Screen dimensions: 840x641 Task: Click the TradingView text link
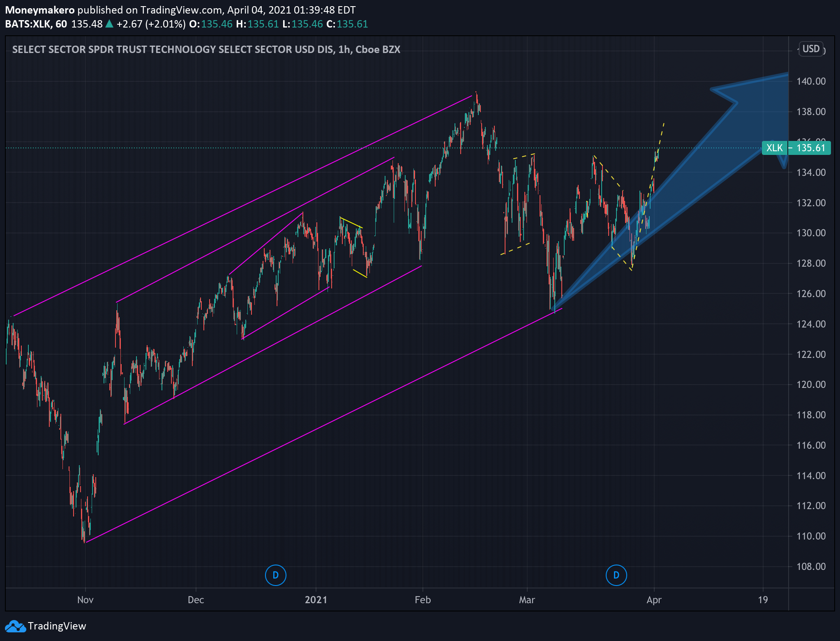[57, 626]
